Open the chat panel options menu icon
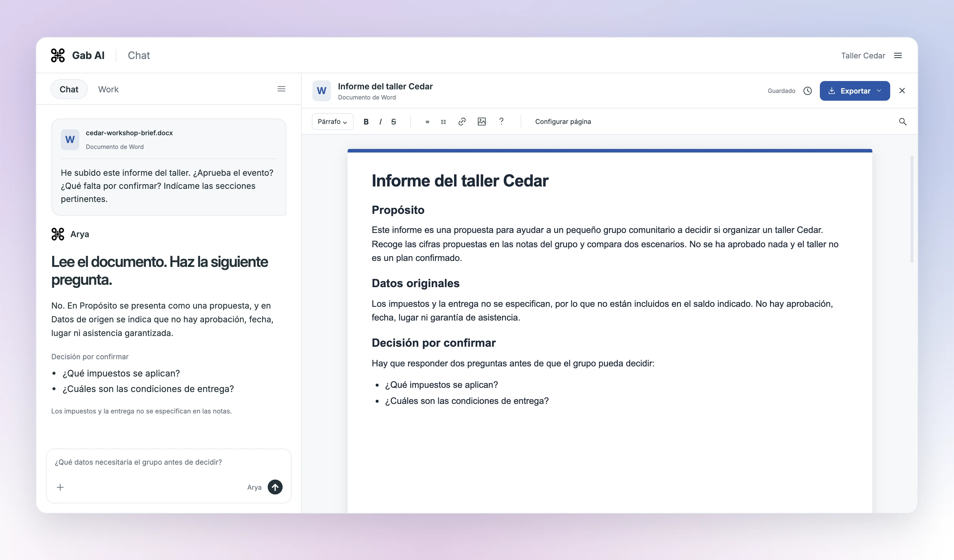 pos(281,89)
